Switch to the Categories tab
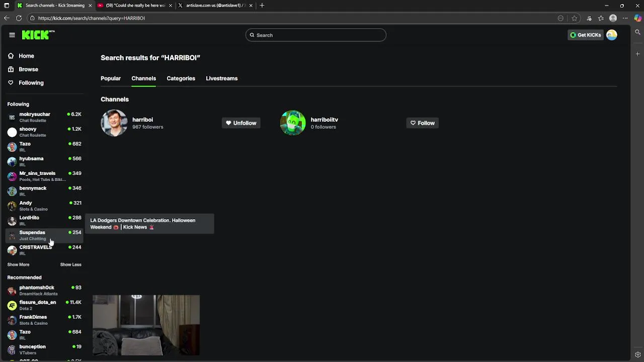The width and height of the screenshot is (644, 362). 181,78
